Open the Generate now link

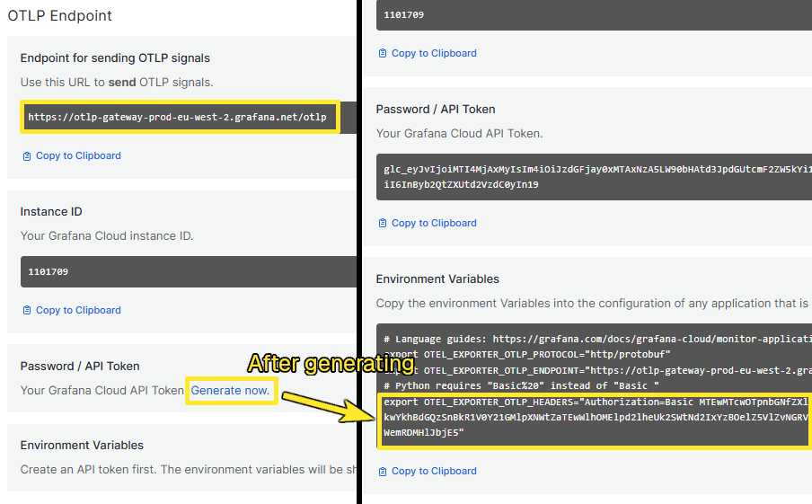tap(231, 391)
